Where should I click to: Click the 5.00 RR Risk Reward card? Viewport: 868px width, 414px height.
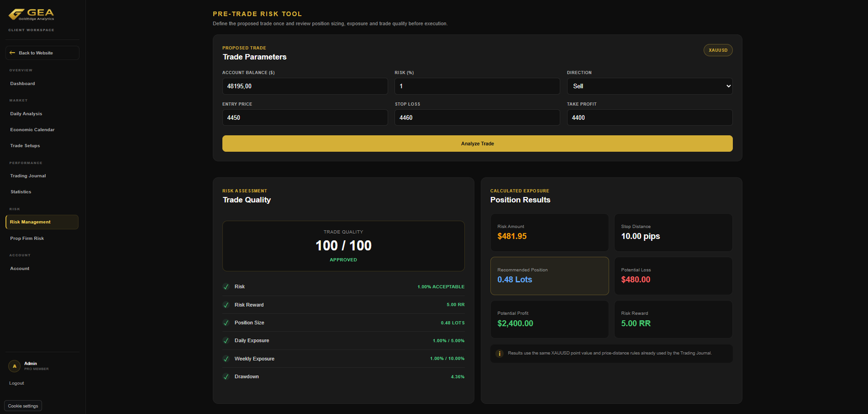coord(673,320)
